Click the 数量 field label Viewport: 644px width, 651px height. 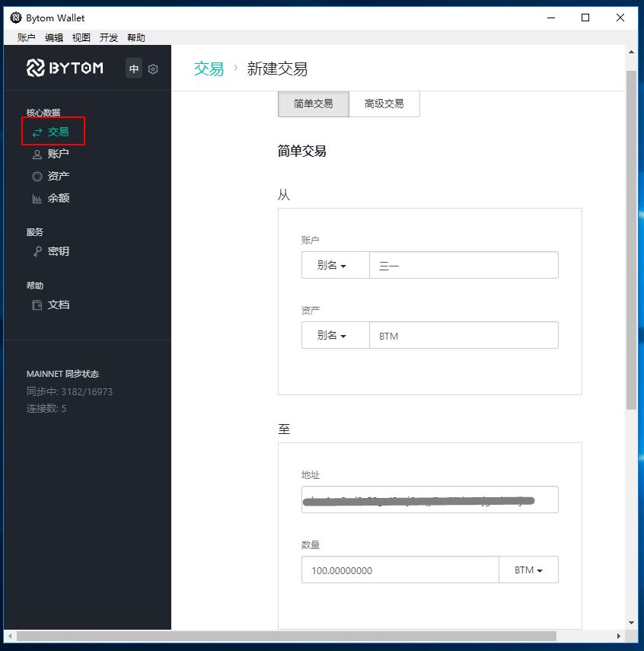[310, 545]
